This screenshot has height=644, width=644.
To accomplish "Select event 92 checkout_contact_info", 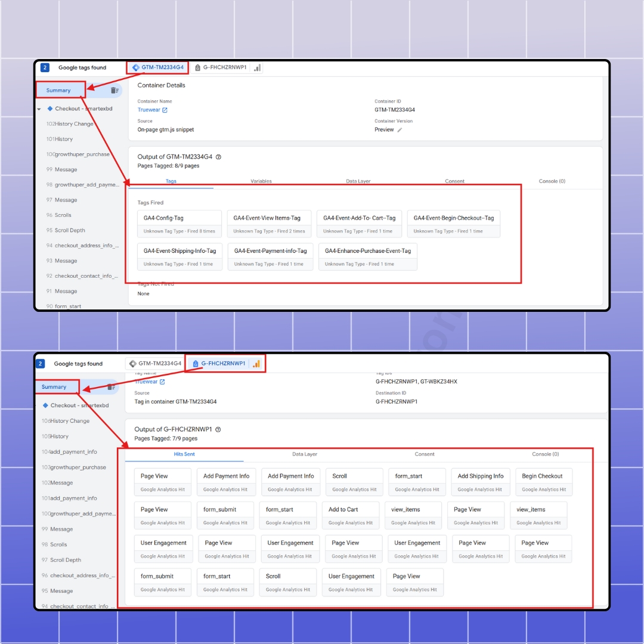I will [x=82, y=275].
